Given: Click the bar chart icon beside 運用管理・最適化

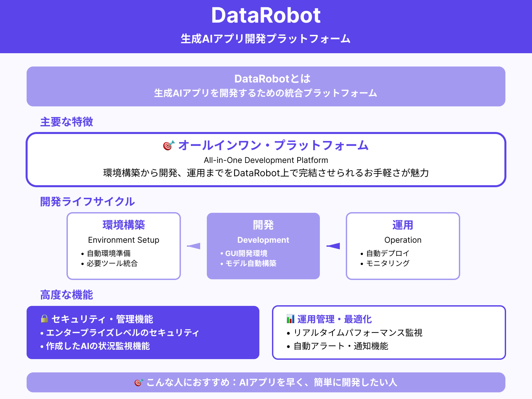Looking at the screenshot, I should point(290,319).
